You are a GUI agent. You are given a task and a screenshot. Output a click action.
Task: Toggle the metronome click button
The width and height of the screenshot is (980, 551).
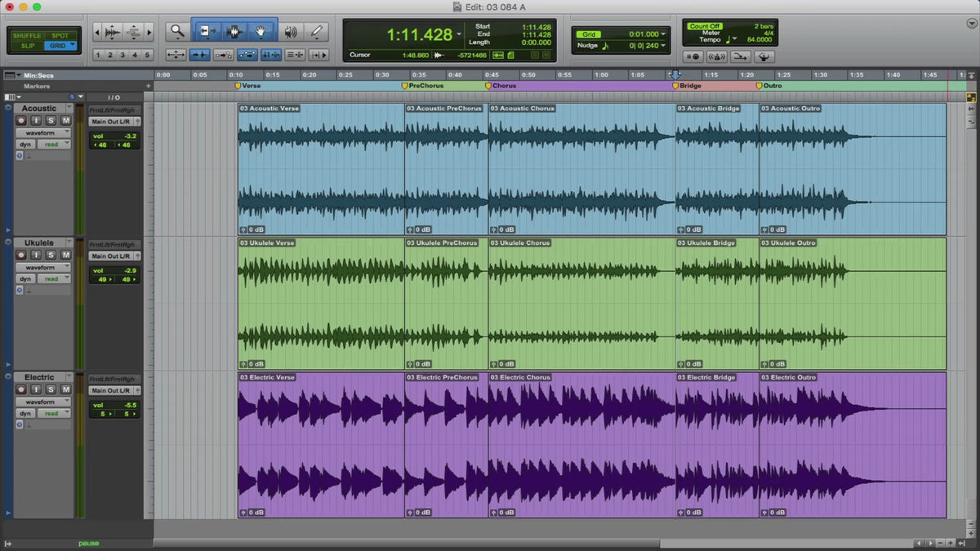(716, 56)
